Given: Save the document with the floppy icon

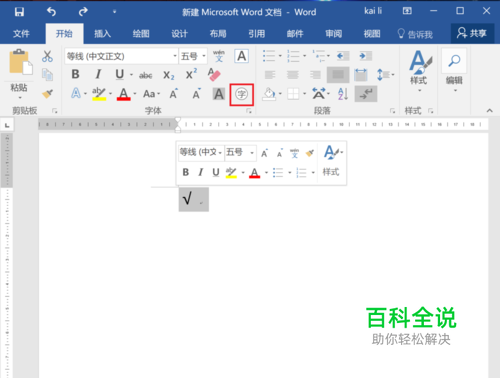Looking at the screenshot, I should pos(19,12).
